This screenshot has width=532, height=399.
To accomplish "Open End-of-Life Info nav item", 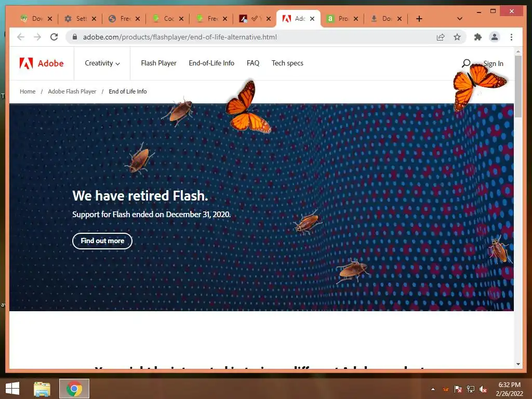I will pyautogui.click(x=211, y=63).
